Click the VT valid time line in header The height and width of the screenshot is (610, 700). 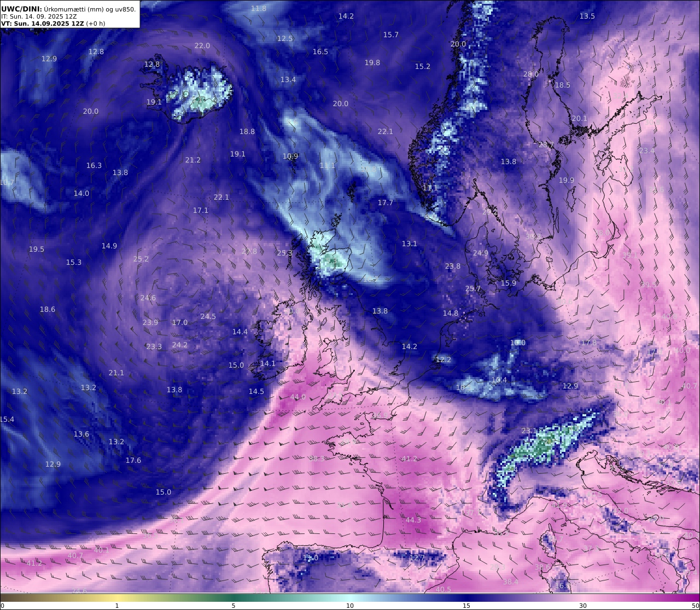pos(53,24)
